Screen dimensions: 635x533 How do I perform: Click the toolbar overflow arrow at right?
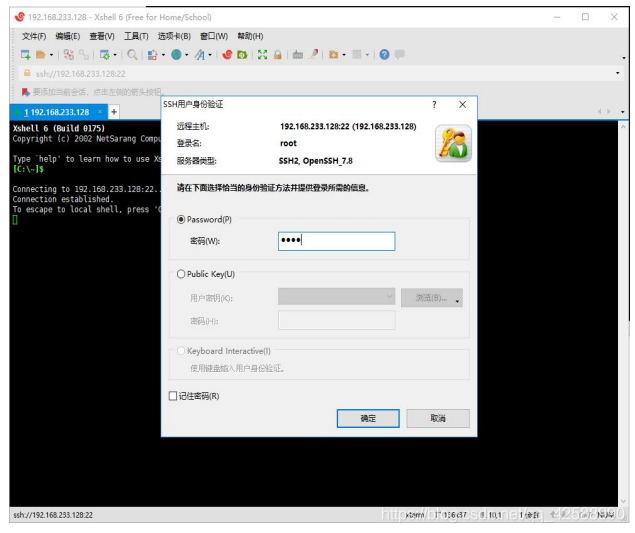click(624, 58)
